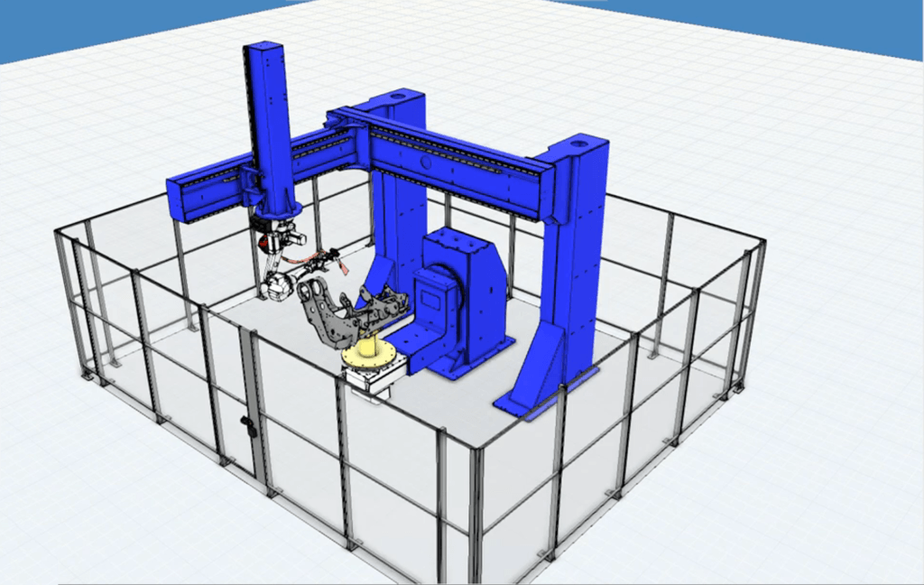Select the white robot wrist housing
Screen dimensions: 924x585
tap(273, 287)
